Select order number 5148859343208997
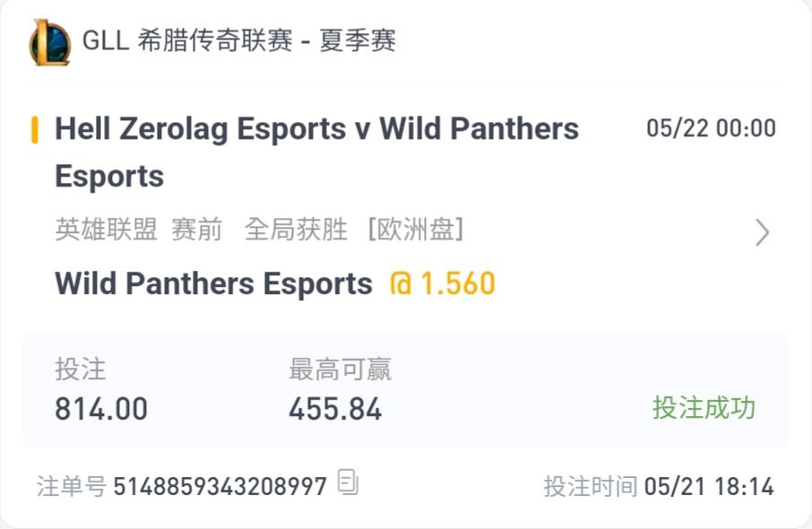 pos(220,487)
